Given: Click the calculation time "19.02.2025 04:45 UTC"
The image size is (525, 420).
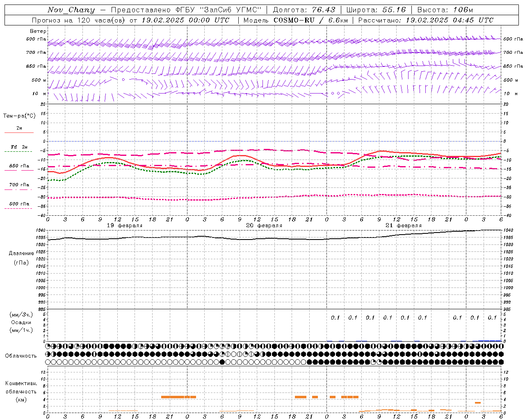Looking at the screenshot, I should (x=450, y=20).
